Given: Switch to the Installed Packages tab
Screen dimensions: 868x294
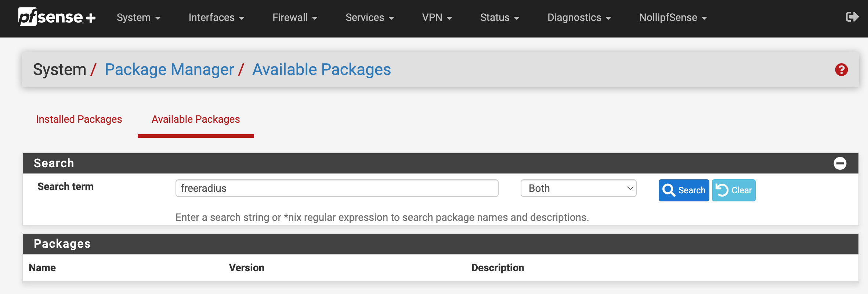Looking at the screenshot, I should click(x=79, y=119).
